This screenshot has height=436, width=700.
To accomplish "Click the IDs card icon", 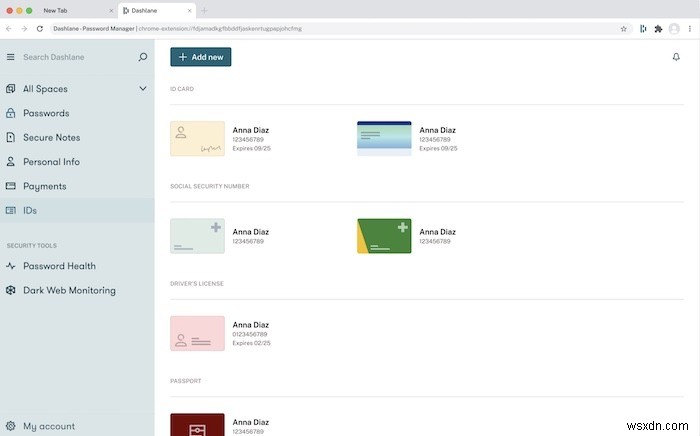I will point(11,210).
